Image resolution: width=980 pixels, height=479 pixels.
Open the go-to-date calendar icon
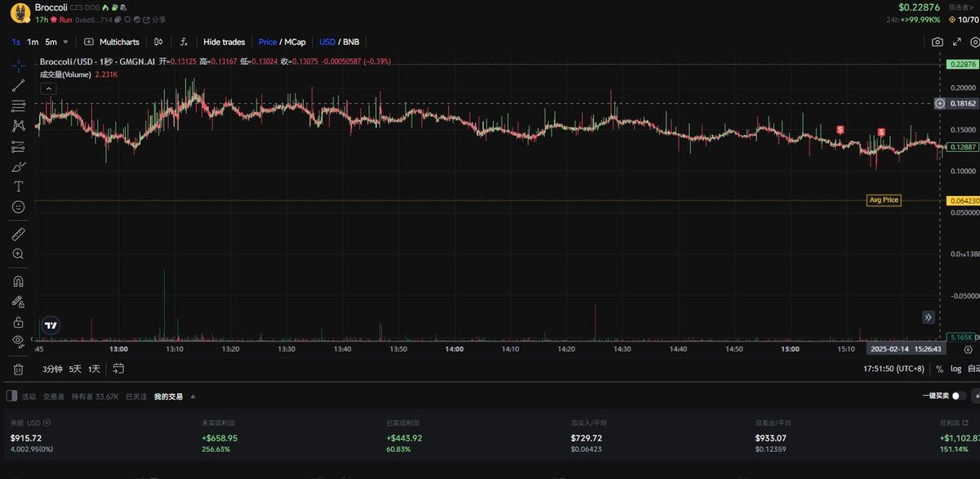[118, 369]
